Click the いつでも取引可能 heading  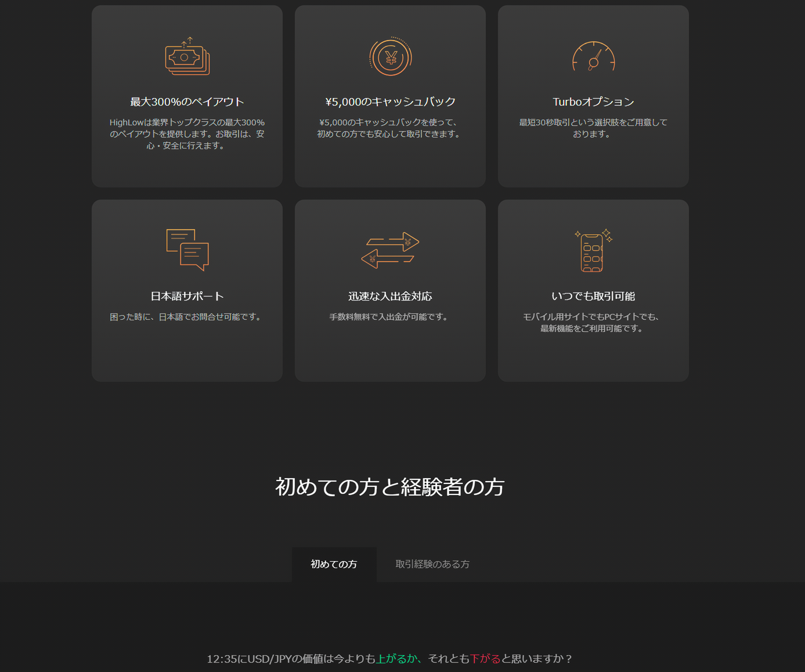pos(593,296)
